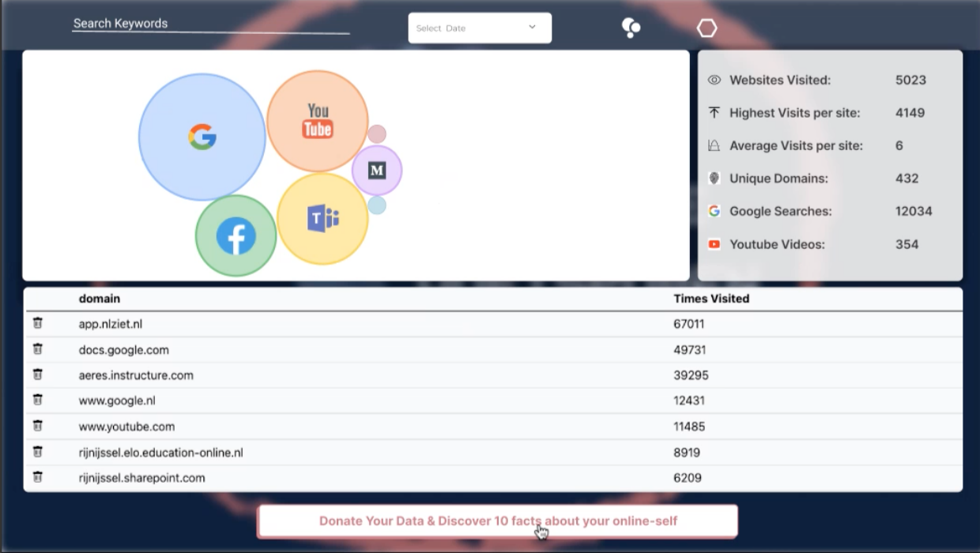Delete the www.google.nl row with trash icon
Viewport: 980px width, 553px height.
pos(37,400)
